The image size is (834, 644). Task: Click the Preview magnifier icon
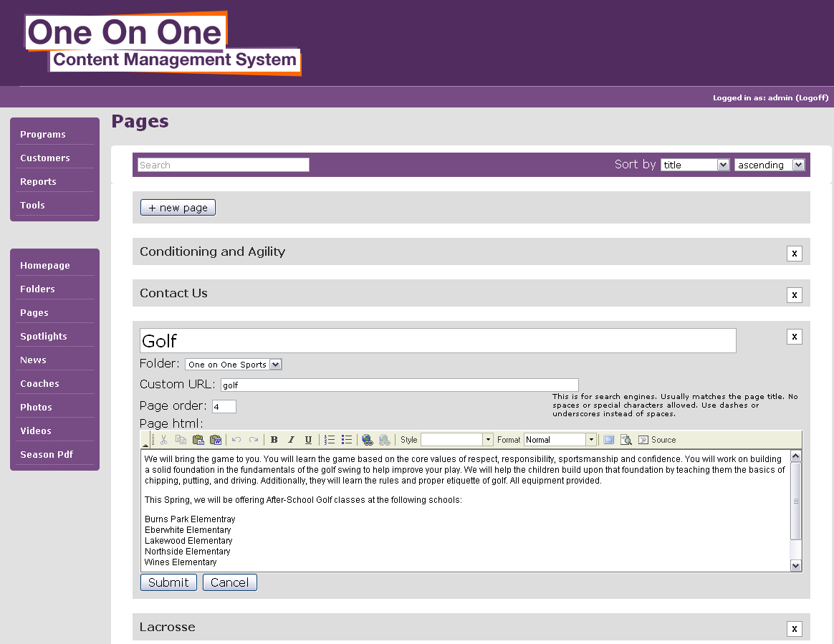click(x=625, y=440)
